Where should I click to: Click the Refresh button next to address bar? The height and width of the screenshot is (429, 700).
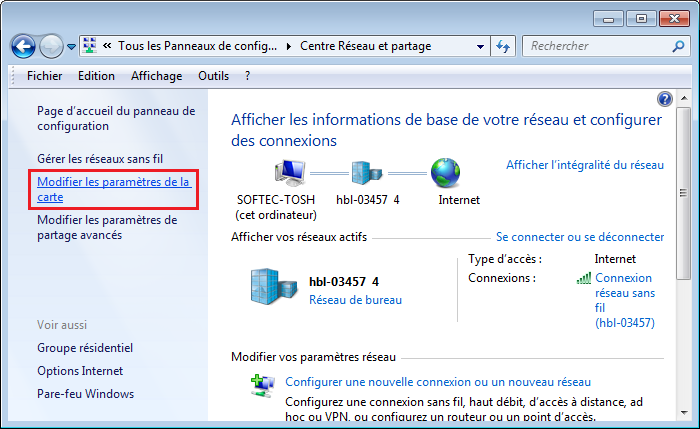(x=503, y=46)
